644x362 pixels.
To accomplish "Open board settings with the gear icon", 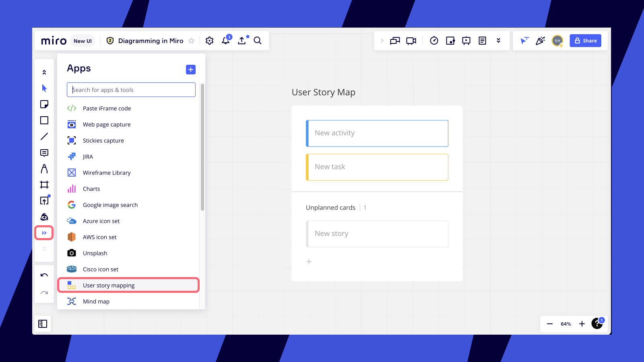I will [x=209, y=41].
